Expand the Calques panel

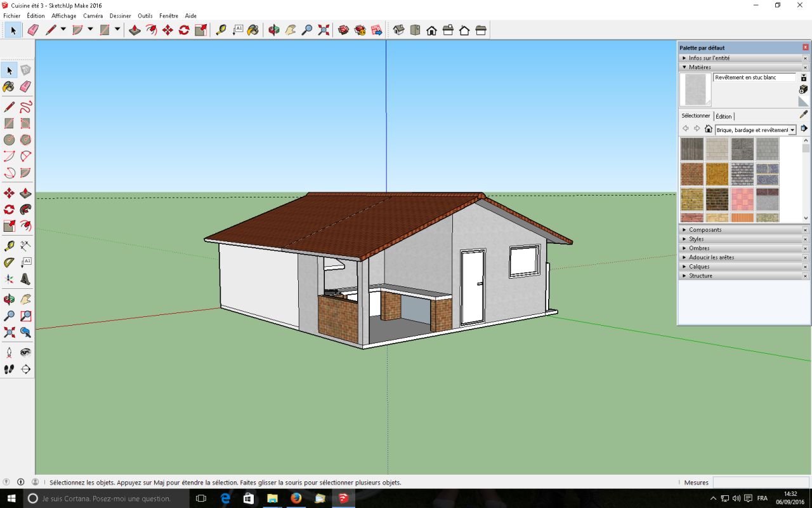pos(740,267)
